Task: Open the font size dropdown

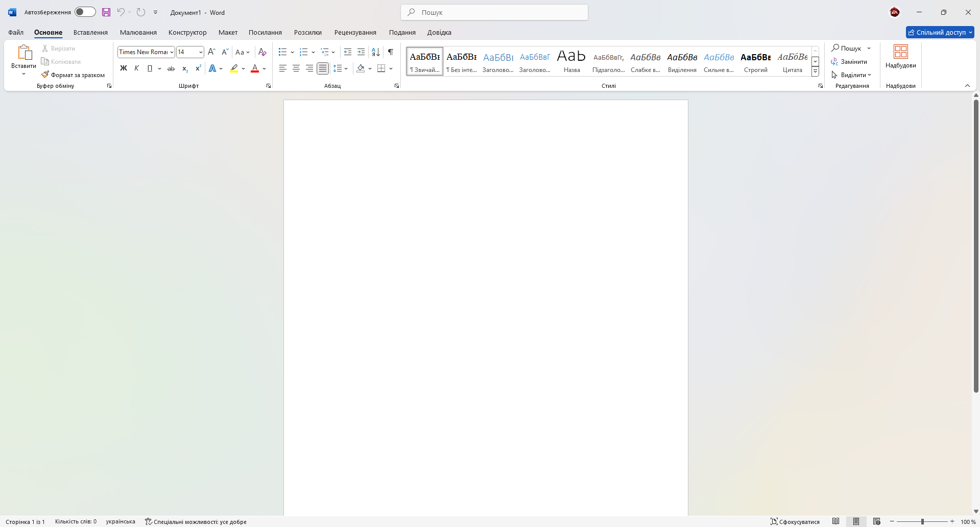Action: tap(201, 52)
